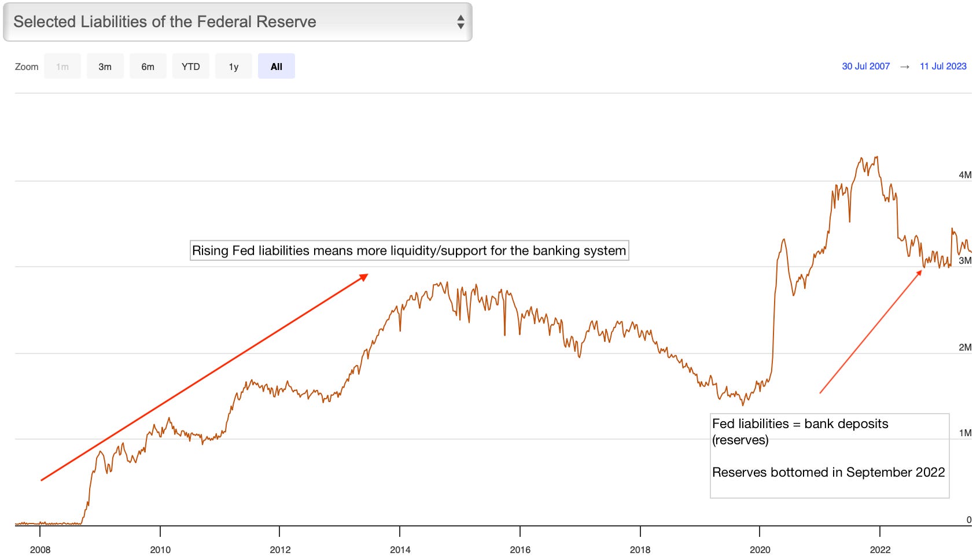Click the 2020 x-axis label
Screen dimensions: 980x560
click(x=760, y=550)
